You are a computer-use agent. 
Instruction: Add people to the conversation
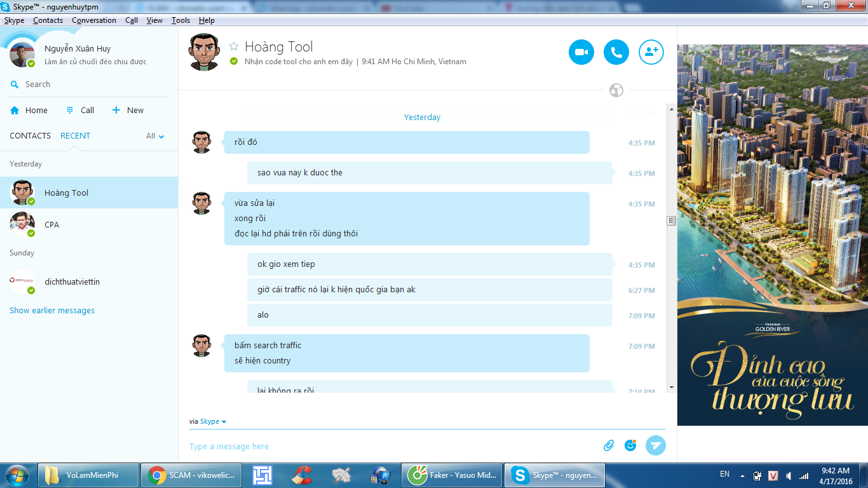click(x=651, y=52)
